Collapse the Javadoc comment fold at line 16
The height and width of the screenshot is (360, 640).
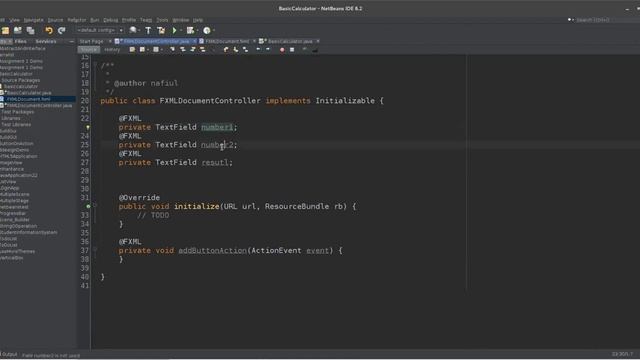click(95, 65)
